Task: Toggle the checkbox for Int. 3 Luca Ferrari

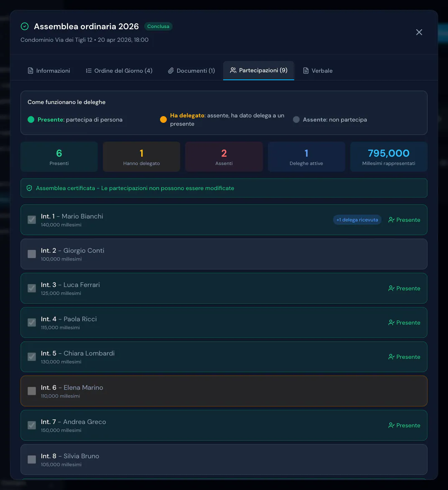Action: click(x=32, y=288)
